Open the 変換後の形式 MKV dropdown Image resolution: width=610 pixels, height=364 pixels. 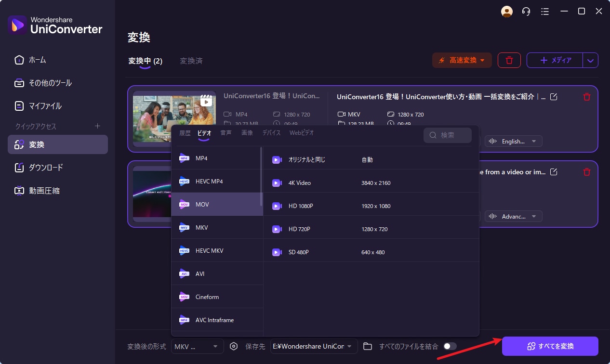coord(198,346)
